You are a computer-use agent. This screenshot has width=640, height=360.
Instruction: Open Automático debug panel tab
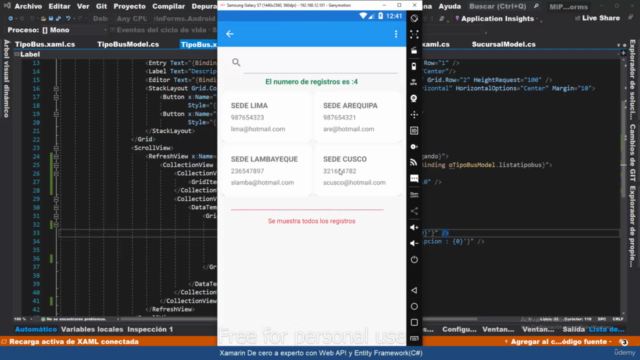coord(36,329)
